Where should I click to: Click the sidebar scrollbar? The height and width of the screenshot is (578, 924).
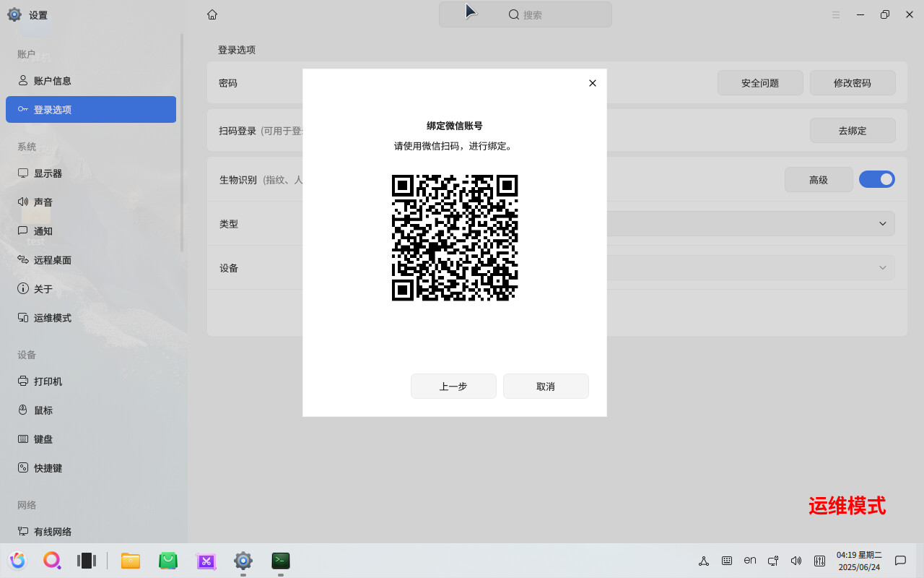pos(182,142)
